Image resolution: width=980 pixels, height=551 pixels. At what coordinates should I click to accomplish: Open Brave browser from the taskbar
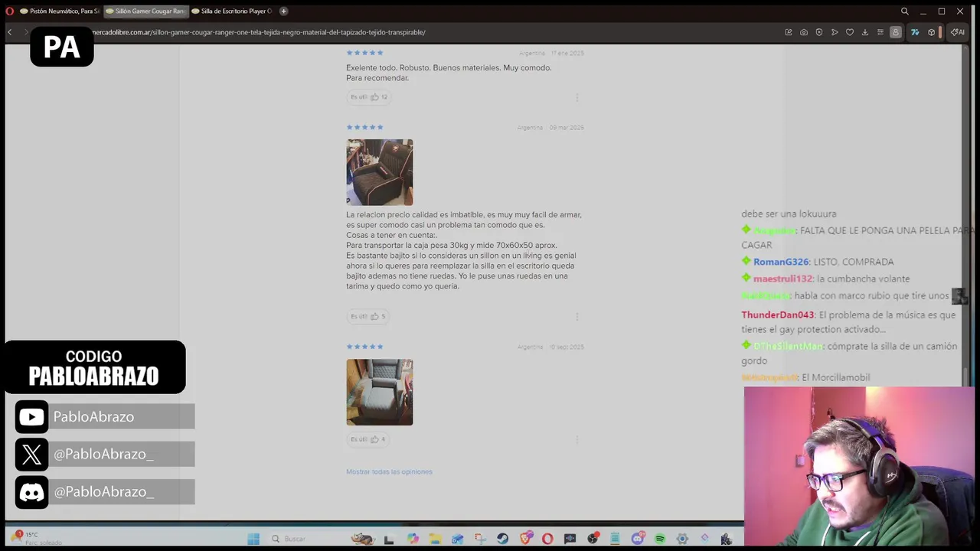525,539
